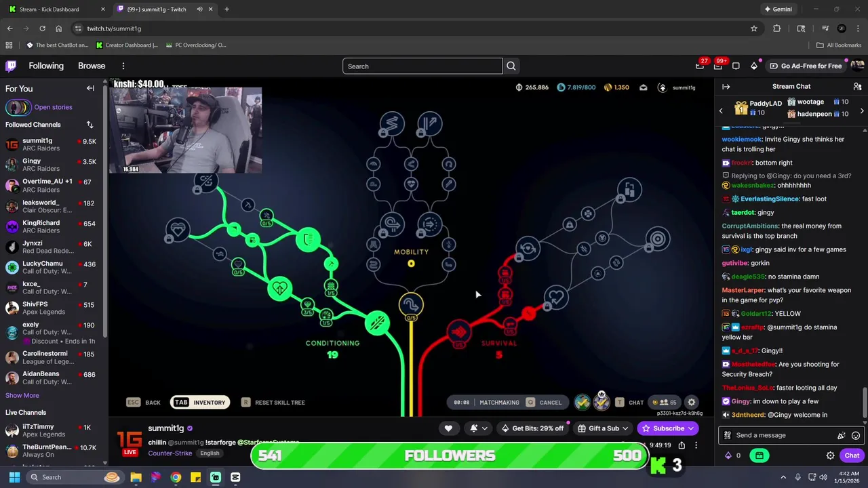This screenshot has height=488, width=868.
Task: Open Prime Loot crown with 27 badge
Action: pyautogui.click(x=700, y=66)
